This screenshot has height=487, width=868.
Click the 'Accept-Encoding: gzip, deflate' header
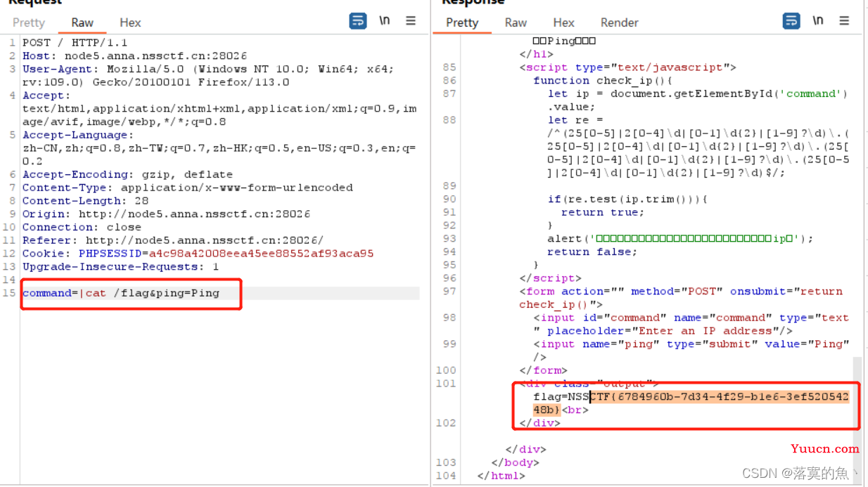coord(127,174)
